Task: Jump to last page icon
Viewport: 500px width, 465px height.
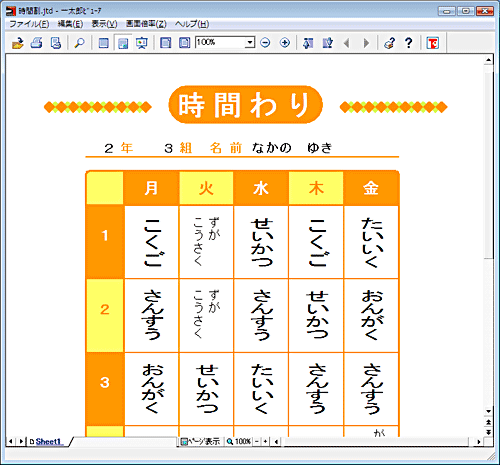Action: click(x=328, y=43)
